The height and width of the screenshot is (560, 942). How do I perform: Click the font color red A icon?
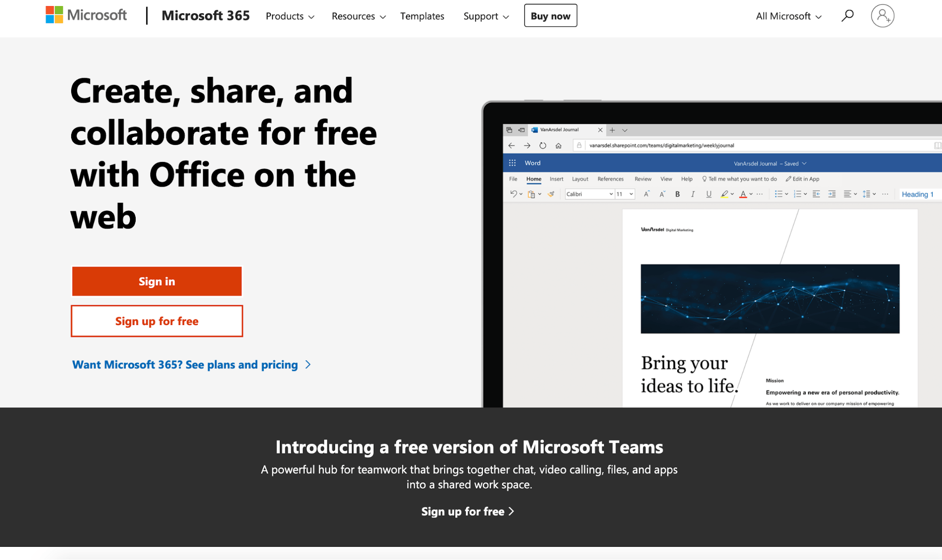coord(743,194)
